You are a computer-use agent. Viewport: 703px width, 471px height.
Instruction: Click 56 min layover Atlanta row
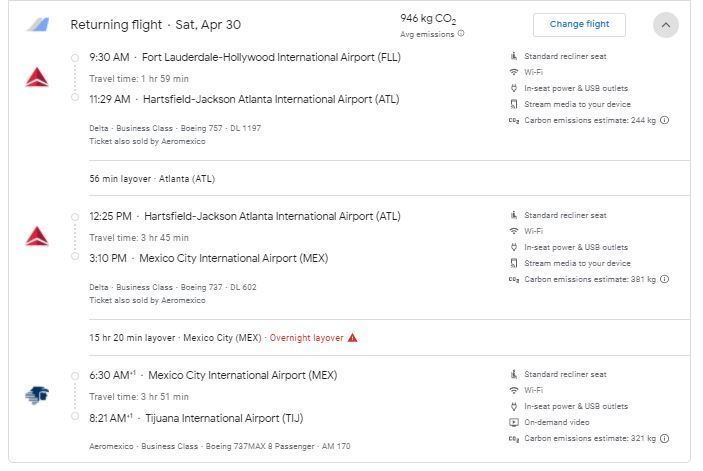(x=152, y=179)
